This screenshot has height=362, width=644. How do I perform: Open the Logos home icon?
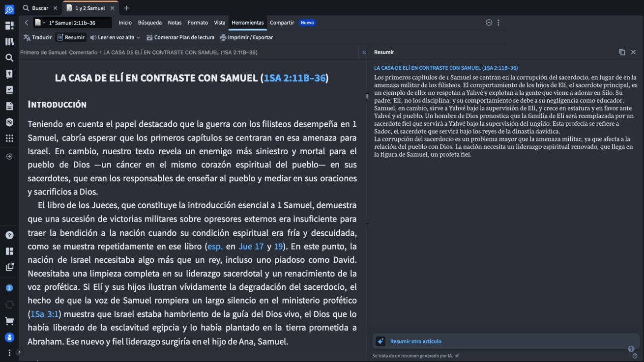coord(9,9)
